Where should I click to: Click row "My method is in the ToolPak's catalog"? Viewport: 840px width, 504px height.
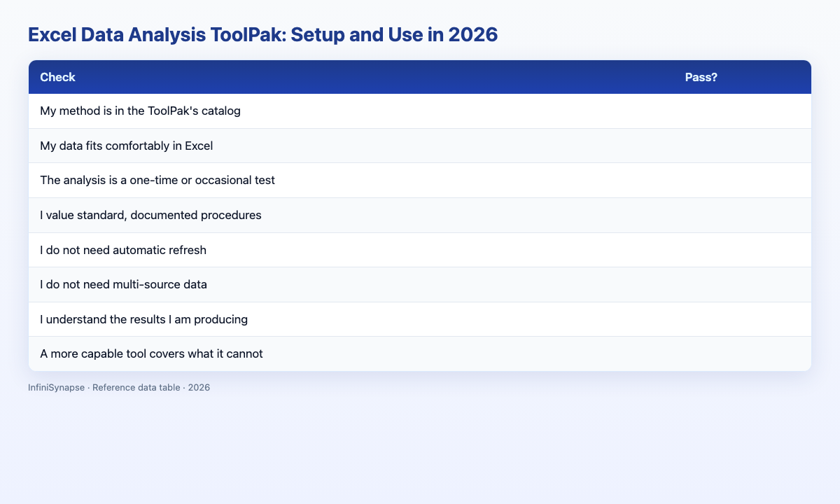420,111
